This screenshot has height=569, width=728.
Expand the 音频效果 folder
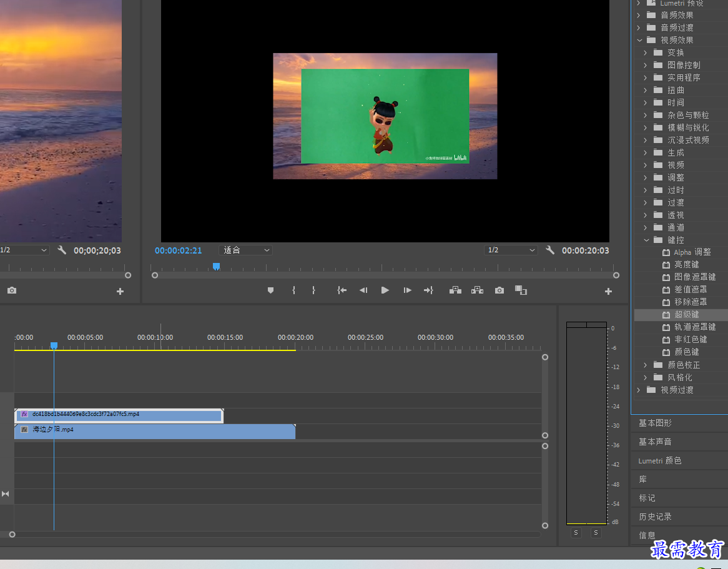639,16
